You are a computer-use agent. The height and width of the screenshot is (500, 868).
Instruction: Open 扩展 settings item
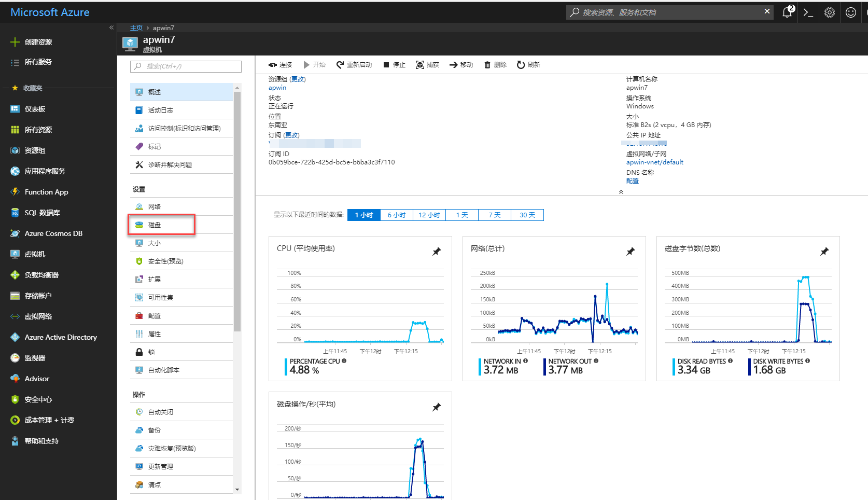[181, 279]
